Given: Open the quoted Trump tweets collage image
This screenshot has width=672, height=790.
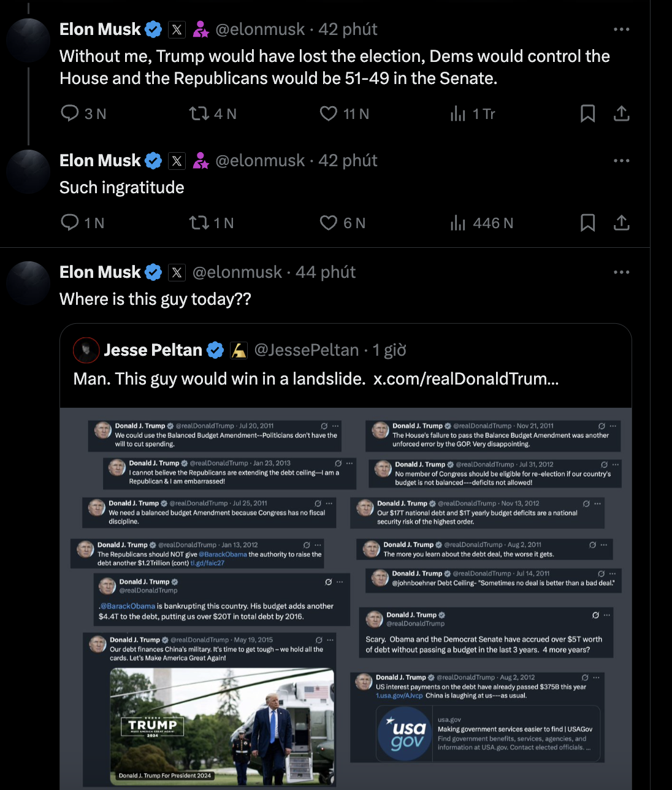Looking at the screenshot, I should (346, 599).
